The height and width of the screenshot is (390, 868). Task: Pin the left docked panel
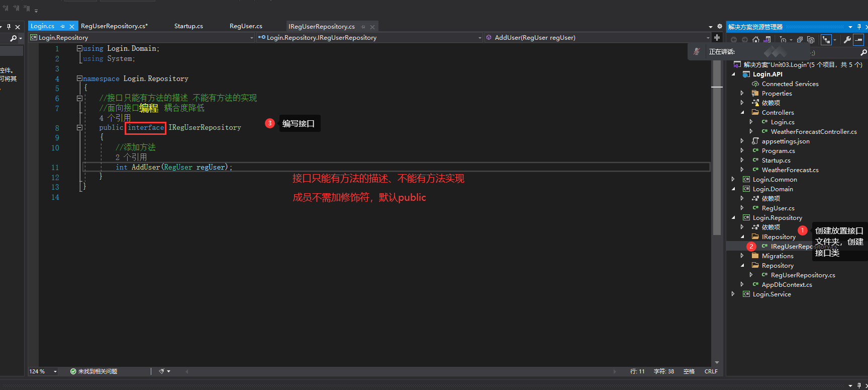pos(9,27)
